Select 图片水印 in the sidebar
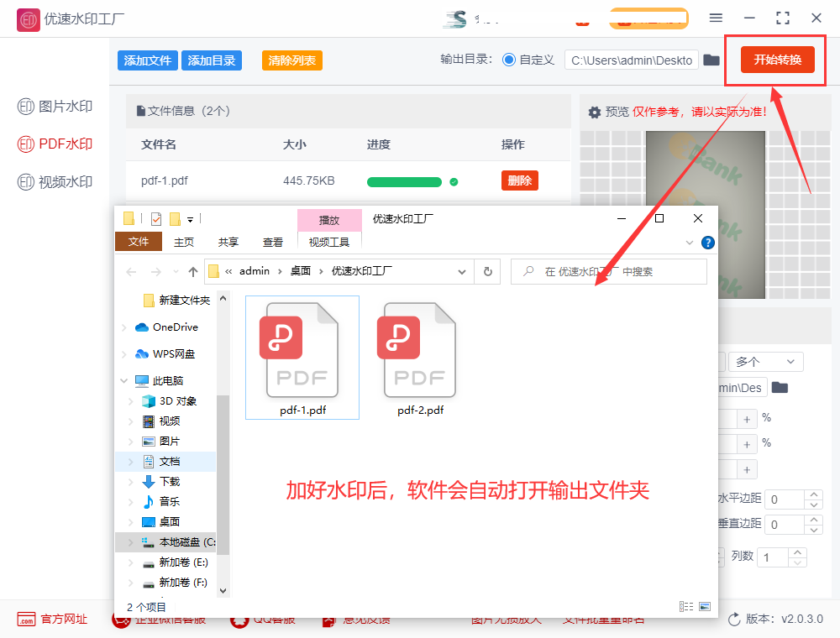This screenshot has height=638, width=840. tap(55, 107)
